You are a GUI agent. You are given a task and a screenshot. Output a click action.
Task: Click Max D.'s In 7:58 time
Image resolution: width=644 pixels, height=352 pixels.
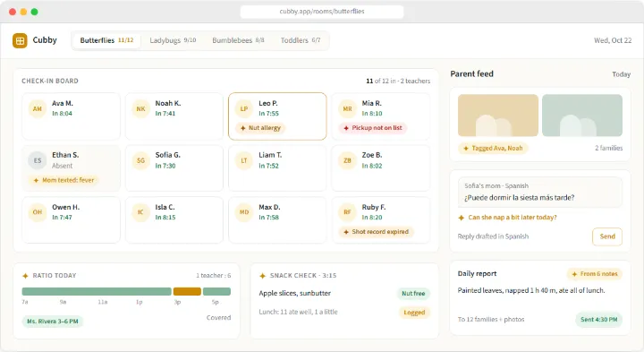click(268, 218)
